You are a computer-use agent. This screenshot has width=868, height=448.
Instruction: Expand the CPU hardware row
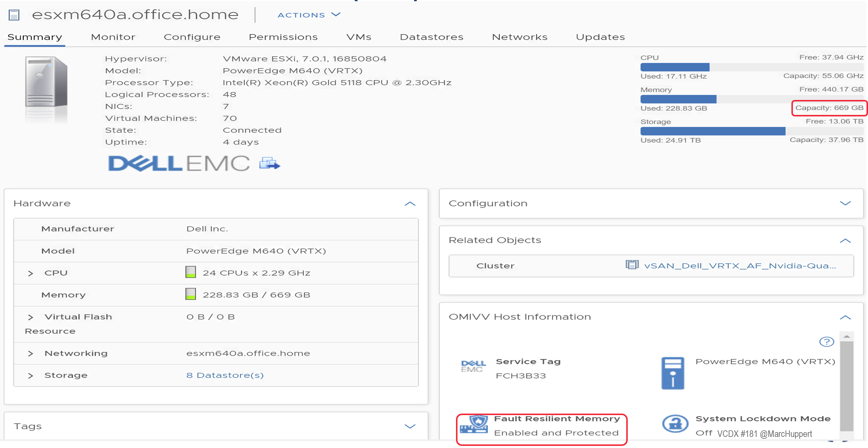point(31,274)
